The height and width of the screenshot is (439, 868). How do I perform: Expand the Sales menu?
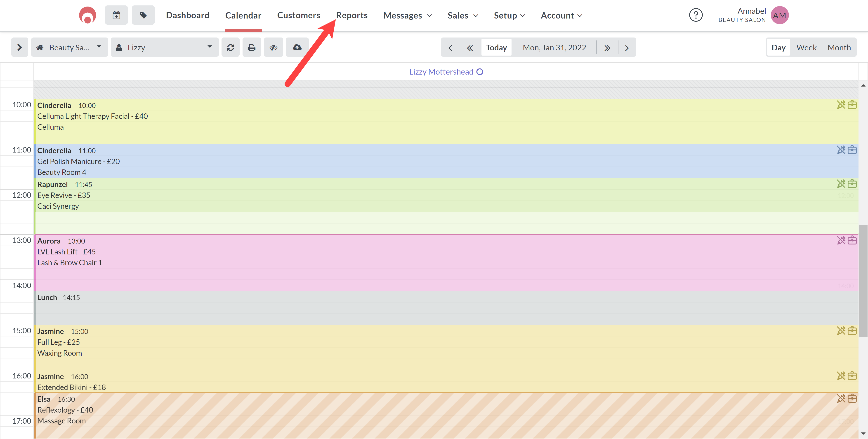coord(463,16)
